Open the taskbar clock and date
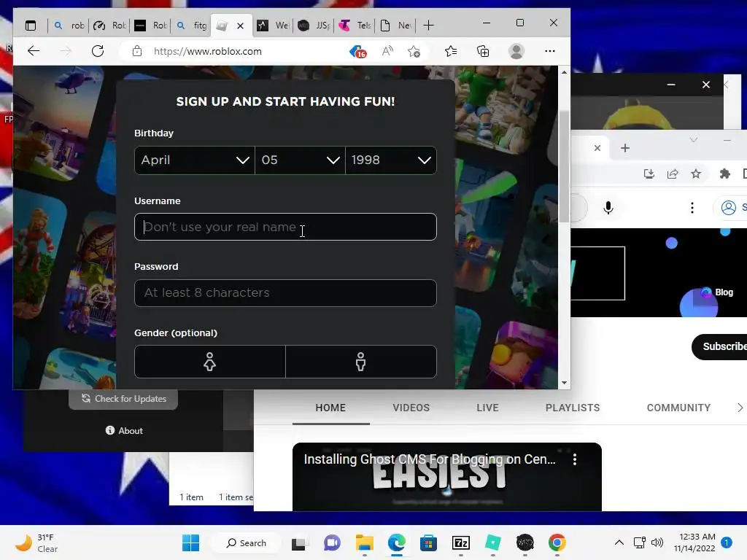 pos(694,542)
